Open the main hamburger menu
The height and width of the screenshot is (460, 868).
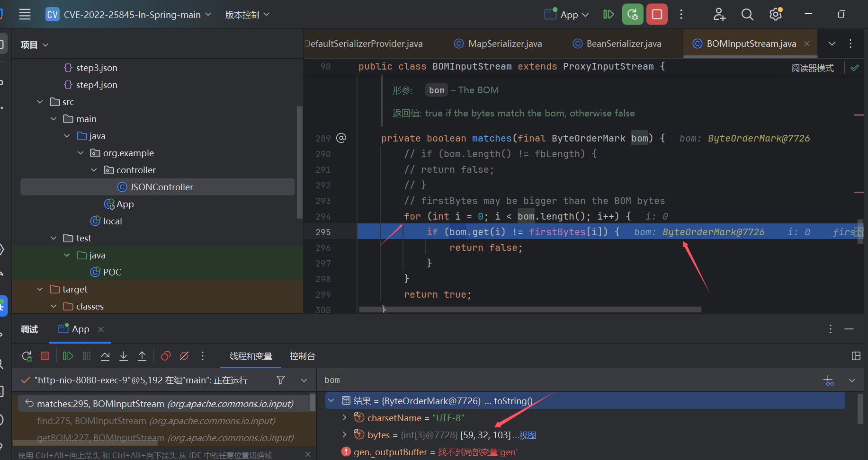pos(25,14)
